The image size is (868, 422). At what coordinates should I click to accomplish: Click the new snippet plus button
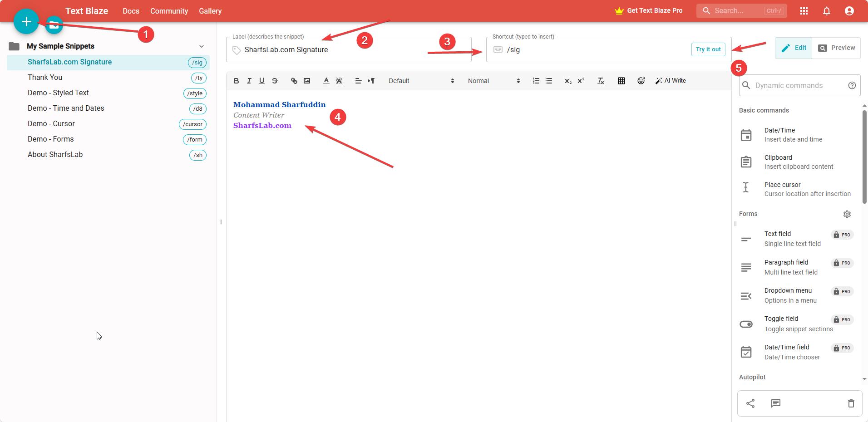[x=26, y=21]
